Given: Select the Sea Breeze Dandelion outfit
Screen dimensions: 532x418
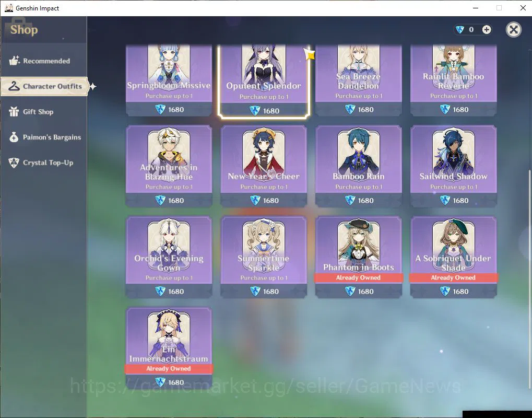Looking at the screenshot, I should click(359, 80).
